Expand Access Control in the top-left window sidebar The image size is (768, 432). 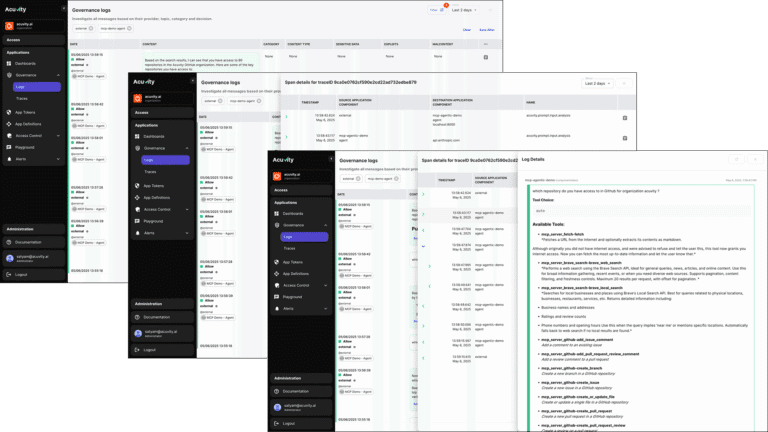58,135
